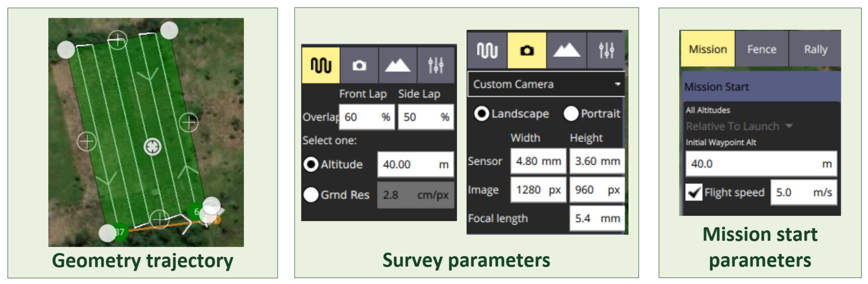Viewport: 868px width, 284px height.
Task: Choose the Portrait orientation option
Action: click(x=571, y=114)
